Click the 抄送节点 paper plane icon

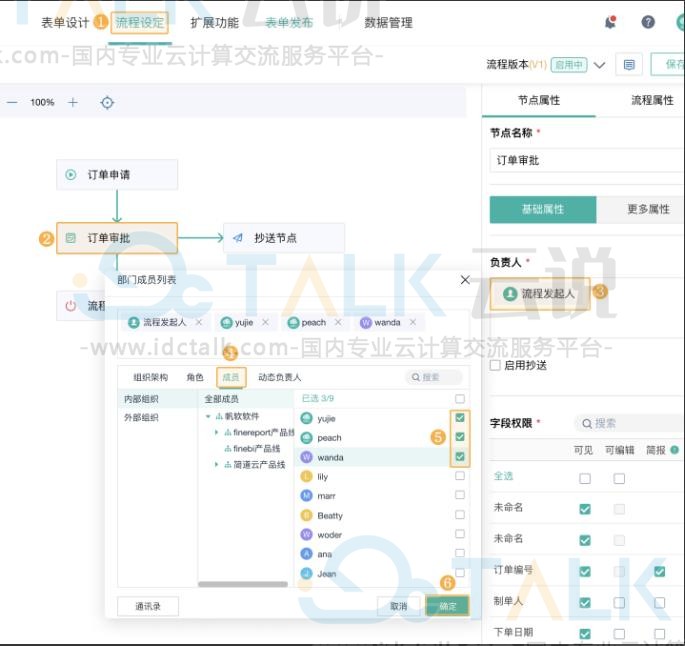coord(238,238)
